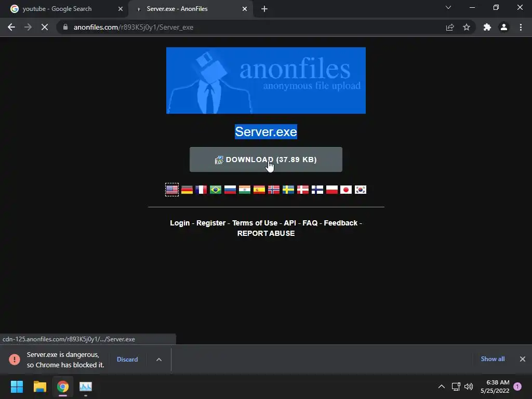Show all downloads

pyautogui.click(x=493, y=359)
